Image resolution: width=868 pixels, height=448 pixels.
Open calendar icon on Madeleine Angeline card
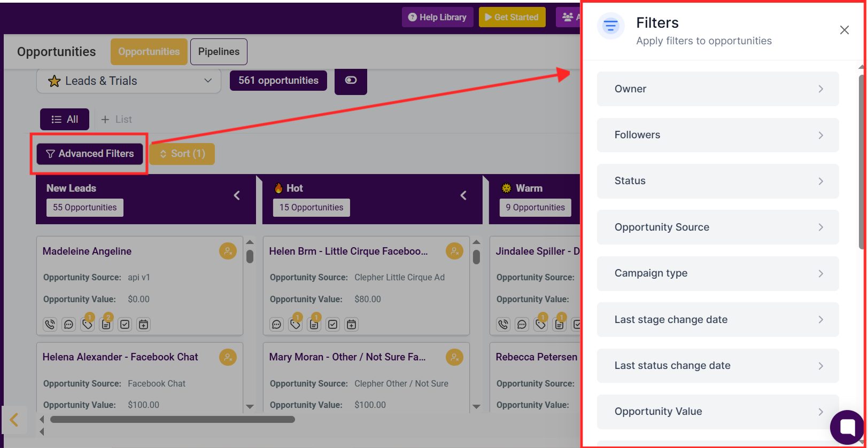coord(144,324)
